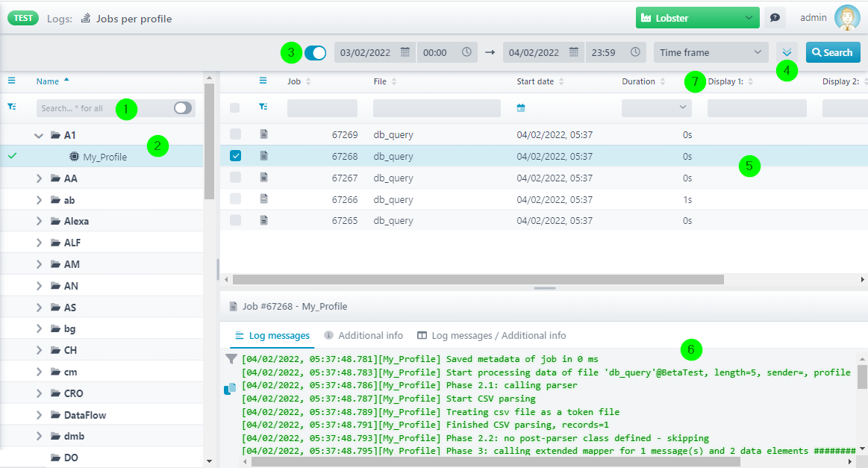Click the profile tree filter icon
The width and height of the screenshot is (868, 468).
(x=12, y=106)
